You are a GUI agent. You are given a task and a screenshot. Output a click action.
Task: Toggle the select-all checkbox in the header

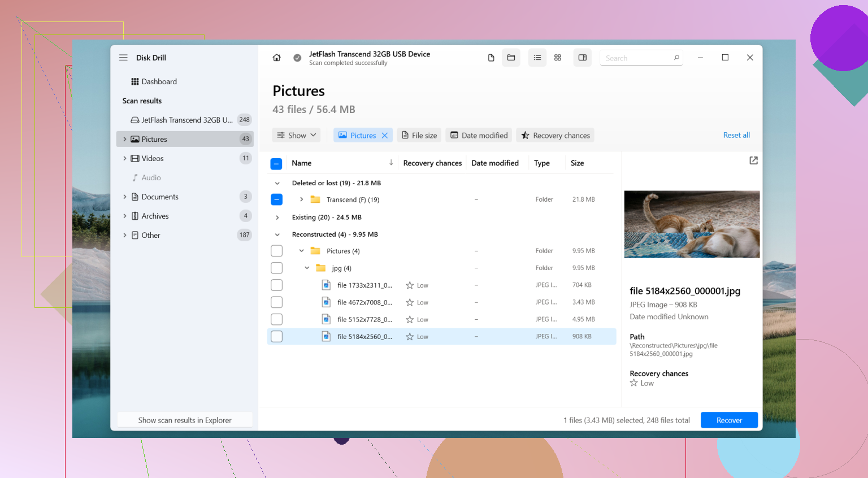[276, 164]
